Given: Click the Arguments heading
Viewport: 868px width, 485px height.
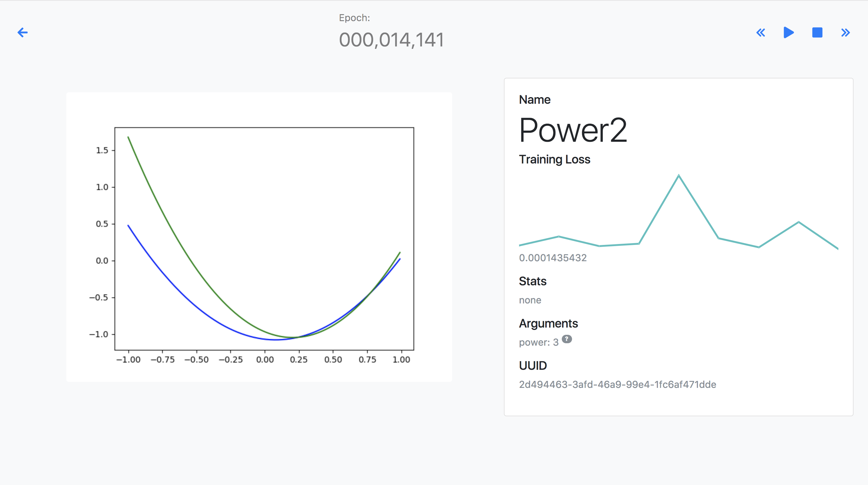Looking at the screenshot, I should pos(548,323).
